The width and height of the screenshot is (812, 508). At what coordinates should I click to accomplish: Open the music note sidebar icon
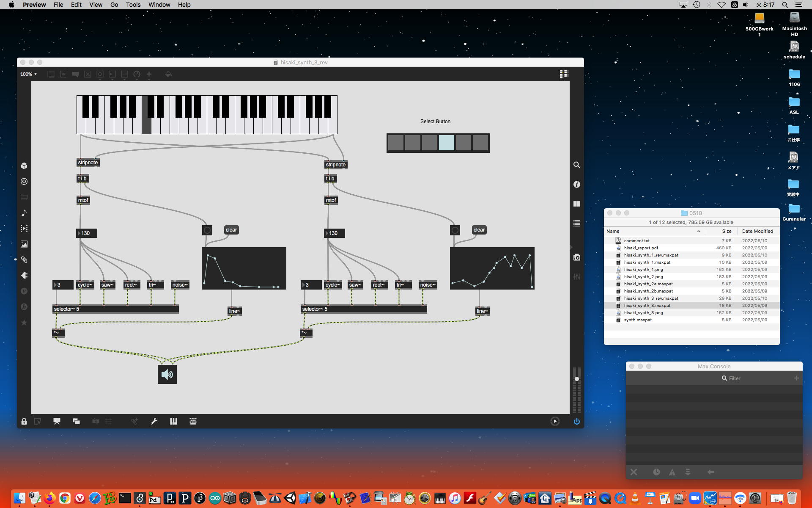click(x=24, y=213)
